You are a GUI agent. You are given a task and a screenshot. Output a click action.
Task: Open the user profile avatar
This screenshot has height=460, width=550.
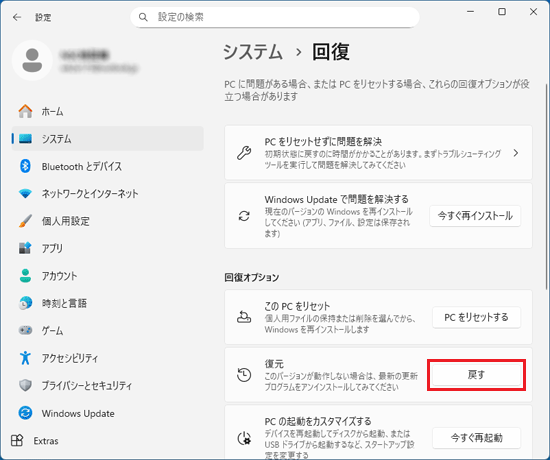click(32, 60)
